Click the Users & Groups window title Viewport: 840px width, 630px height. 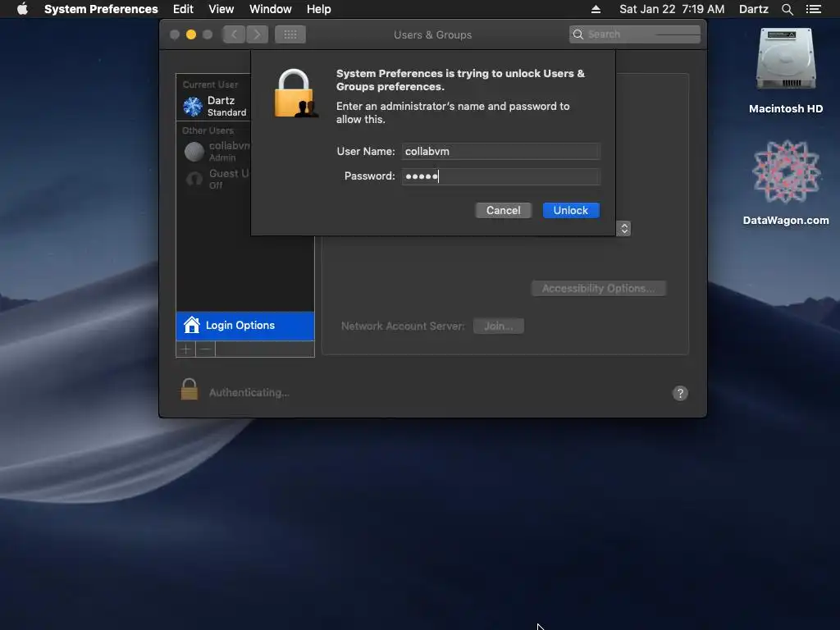tap(433, 34)
